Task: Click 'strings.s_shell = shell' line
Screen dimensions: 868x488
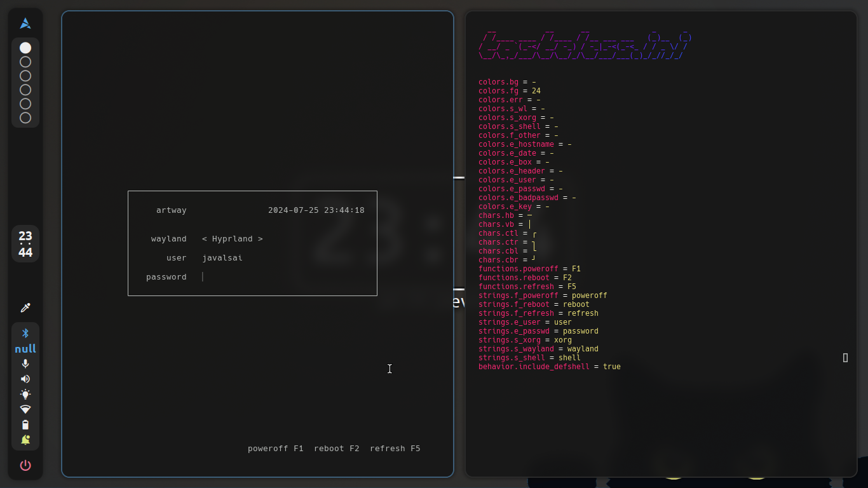Action: [529, 358]
